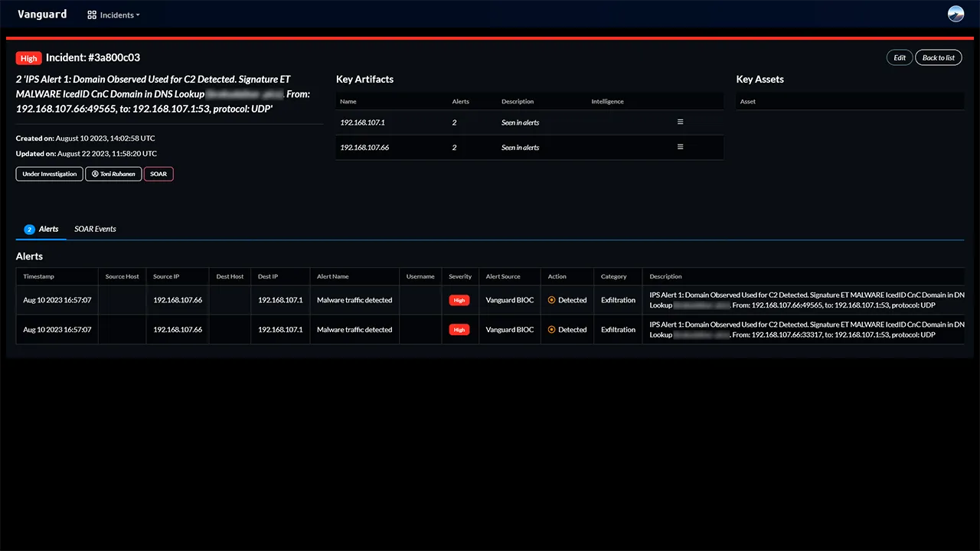The image size is (980, 551).
Task: Click the Incident #3a800c03 title
Action: [93, 57]
